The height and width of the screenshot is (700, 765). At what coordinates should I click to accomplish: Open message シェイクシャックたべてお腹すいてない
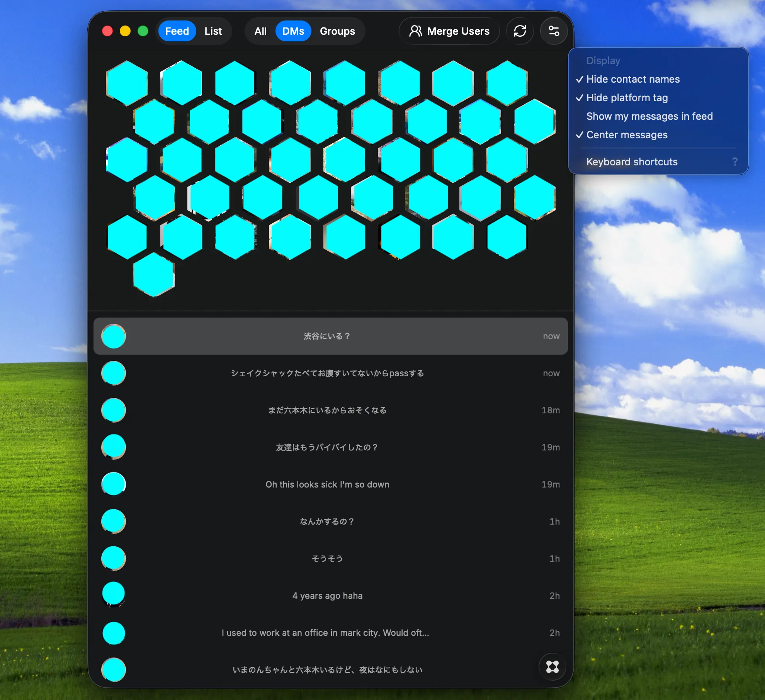point(331,373)
